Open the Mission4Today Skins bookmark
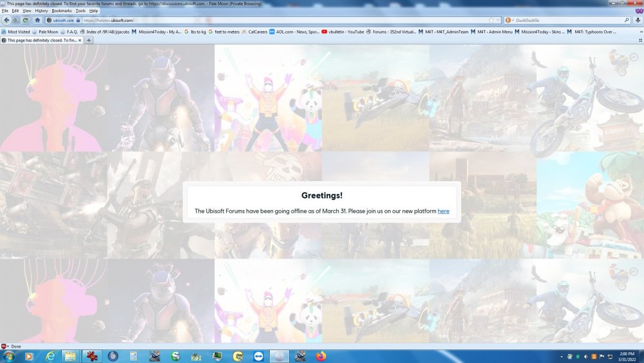Image resolution: width=644 pixels, height=363 pixels. [x=540, y=32]
